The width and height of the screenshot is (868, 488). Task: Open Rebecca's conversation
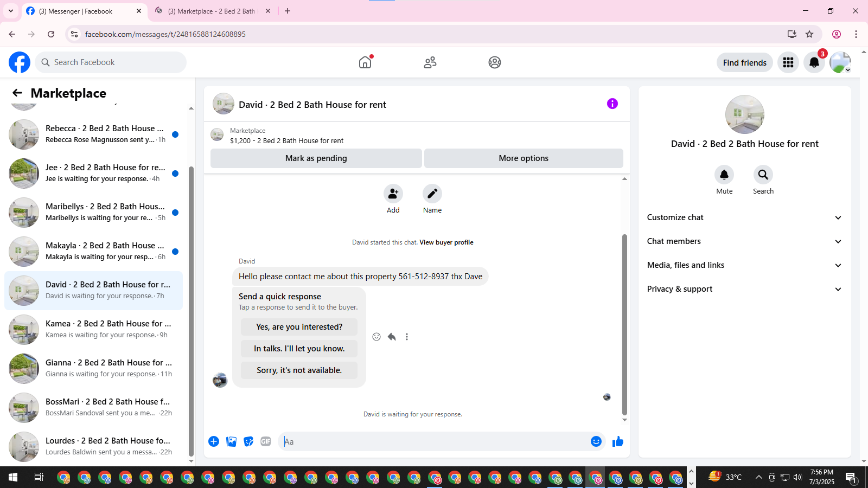coord(93,134)
